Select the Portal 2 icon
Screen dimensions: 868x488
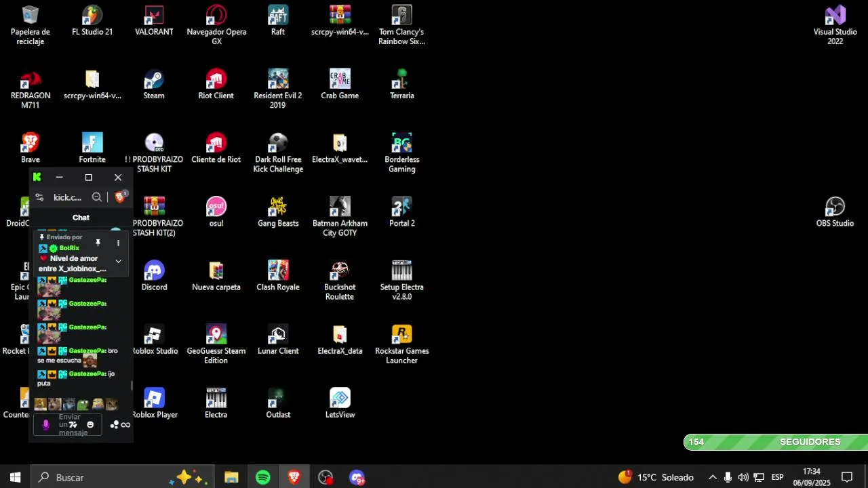402,212
